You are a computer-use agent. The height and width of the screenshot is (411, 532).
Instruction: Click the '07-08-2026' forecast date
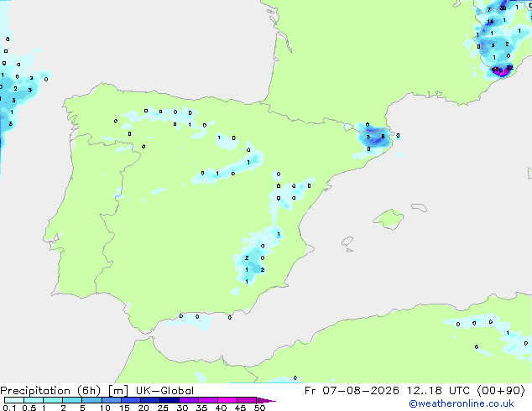coord(361,391)
